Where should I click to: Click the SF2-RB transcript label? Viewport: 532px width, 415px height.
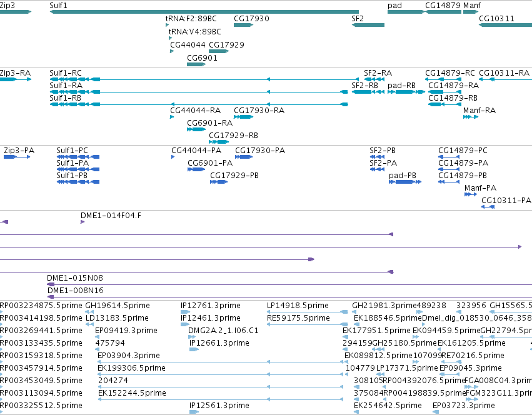coord(364,86)
